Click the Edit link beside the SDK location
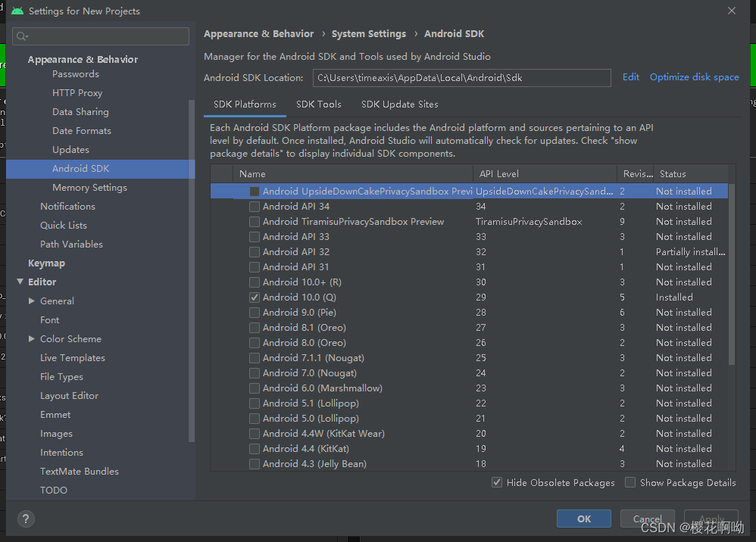 tap(629, 76)
